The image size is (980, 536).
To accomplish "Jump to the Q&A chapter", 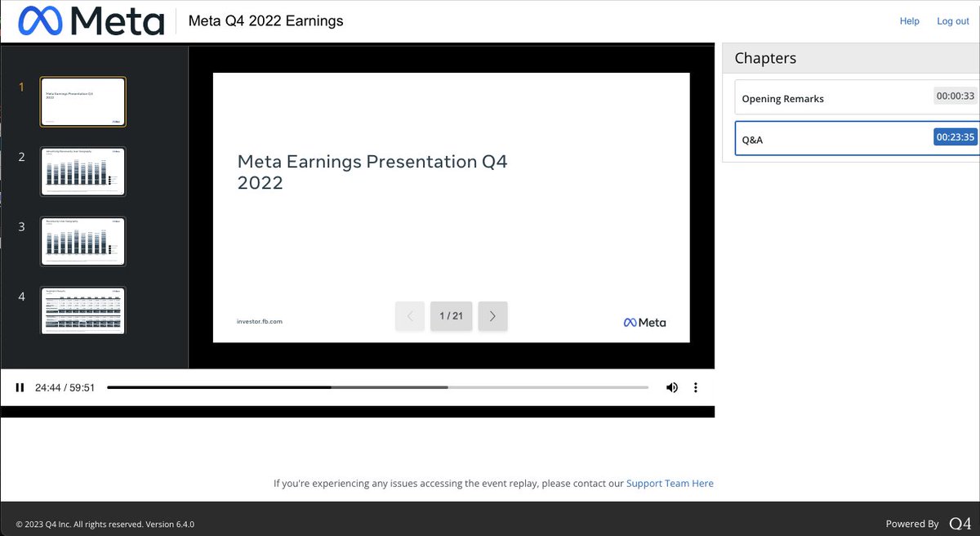I will [x=857, y=138].
